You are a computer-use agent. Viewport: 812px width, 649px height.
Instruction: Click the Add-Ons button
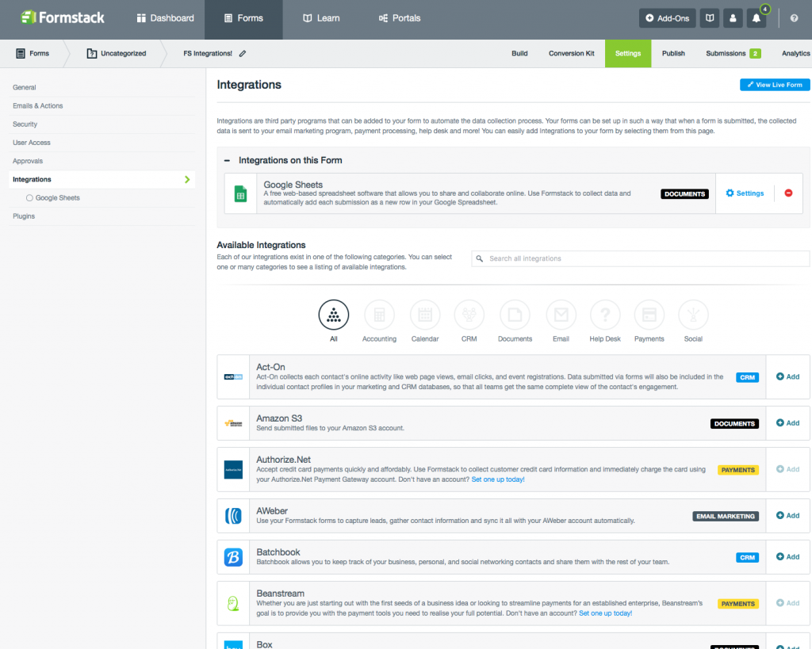(667, 18)
